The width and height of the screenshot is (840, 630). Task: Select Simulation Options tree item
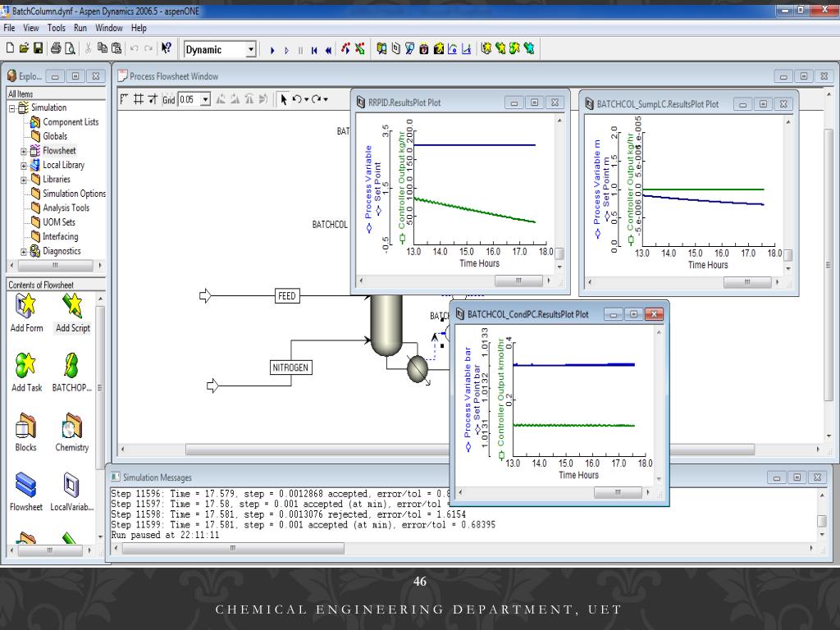click(74, 194)
